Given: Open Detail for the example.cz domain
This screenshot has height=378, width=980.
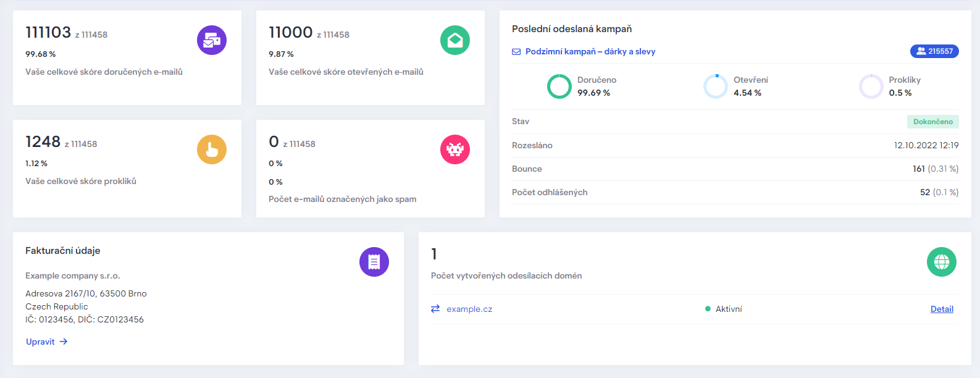Looking at the screenshot, I should point(942,309).
